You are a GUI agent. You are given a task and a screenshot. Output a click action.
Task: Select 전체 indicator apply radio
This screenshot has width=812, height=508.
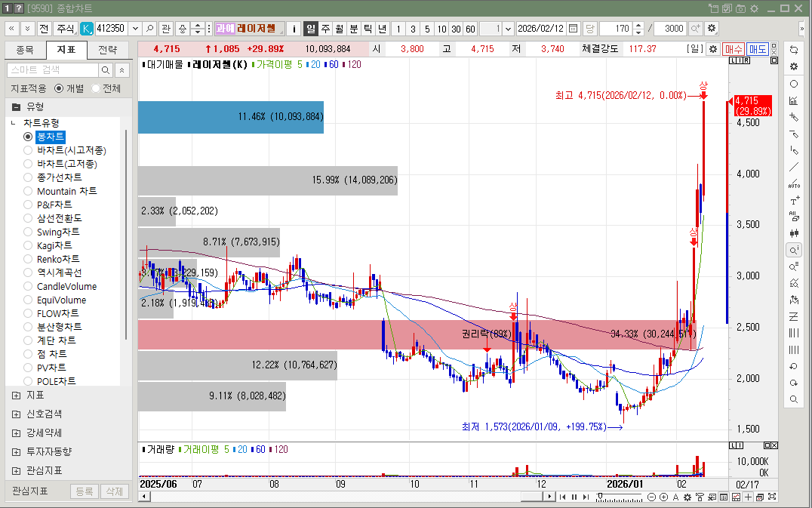click(95, 88)
